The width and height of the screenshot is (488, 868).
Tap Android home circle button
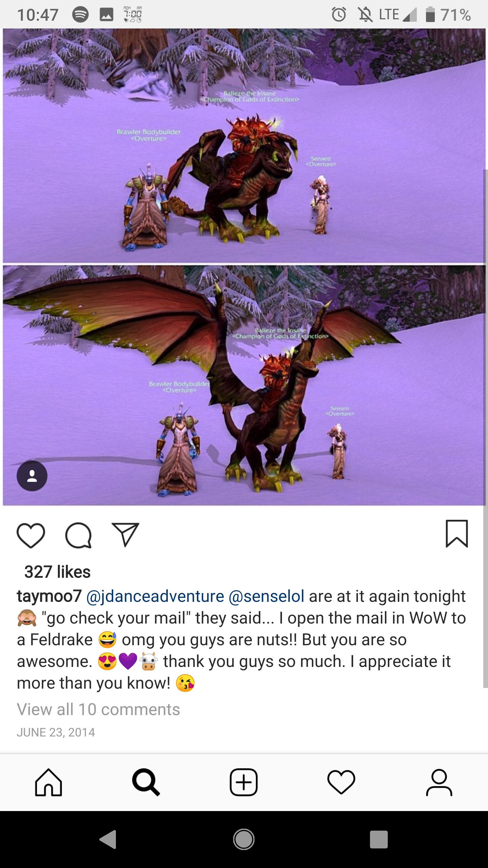click(x=244, y=840)
